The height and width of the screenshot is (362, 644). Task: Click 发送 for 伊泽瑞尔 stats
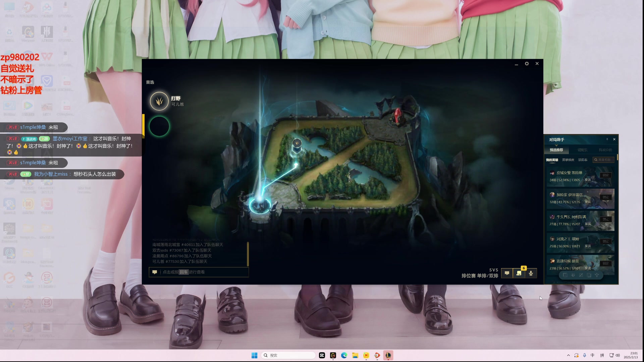(588, 202)
